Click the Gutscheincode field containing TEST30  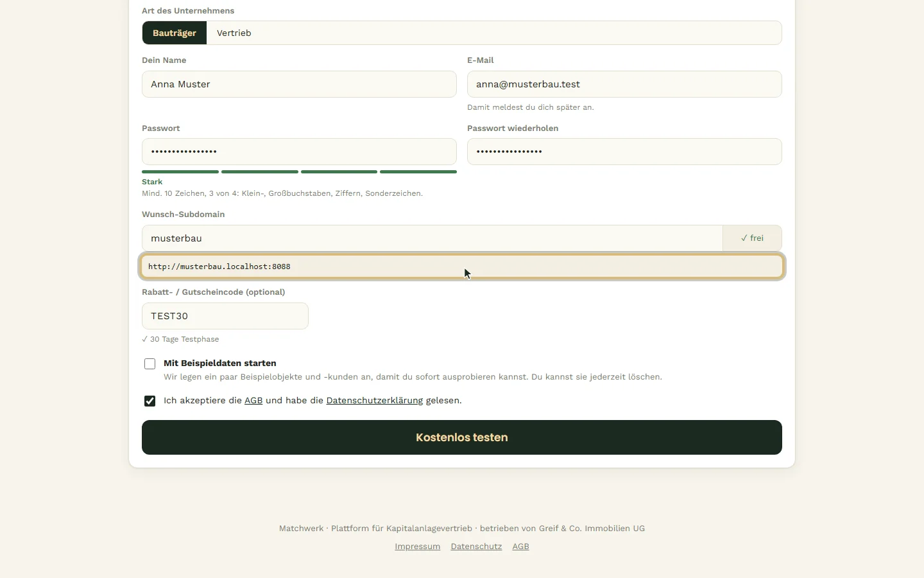(x=225, y=316)
